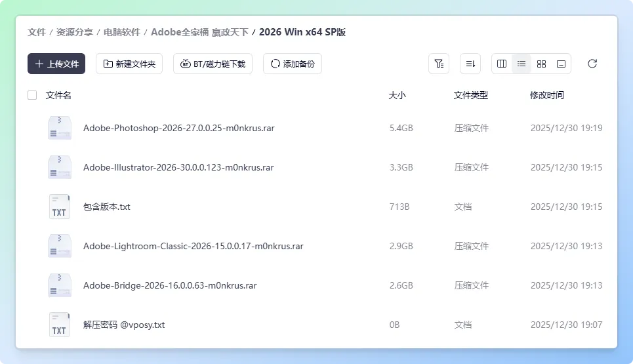Click 文档 type in 解压密码 row

(463, 325)
